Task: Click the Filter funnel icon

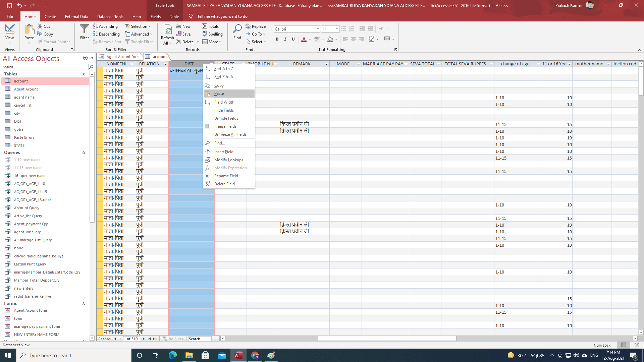Action: [84, 29]
